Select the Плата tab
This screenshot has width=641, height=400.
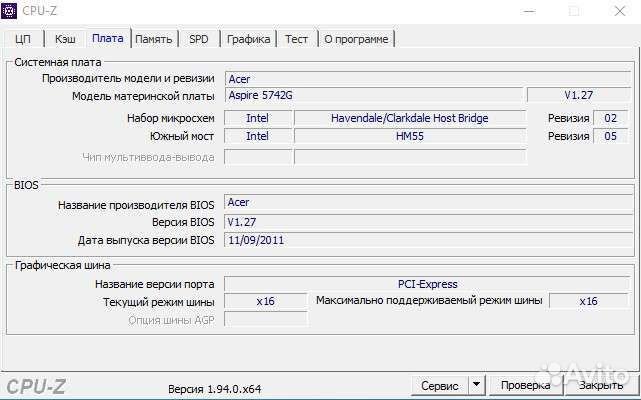coord(108,38)
